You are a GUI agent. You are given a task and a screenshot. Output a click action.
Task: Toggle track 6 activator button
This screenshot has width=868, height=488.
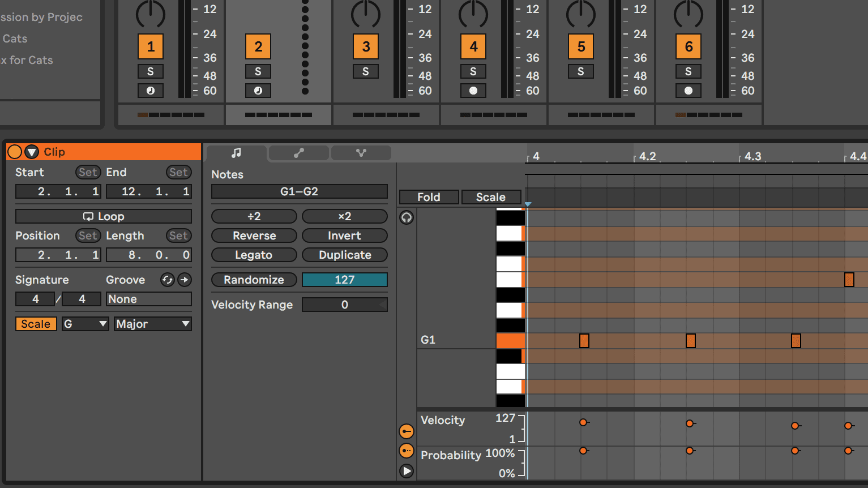click(689, 46)
